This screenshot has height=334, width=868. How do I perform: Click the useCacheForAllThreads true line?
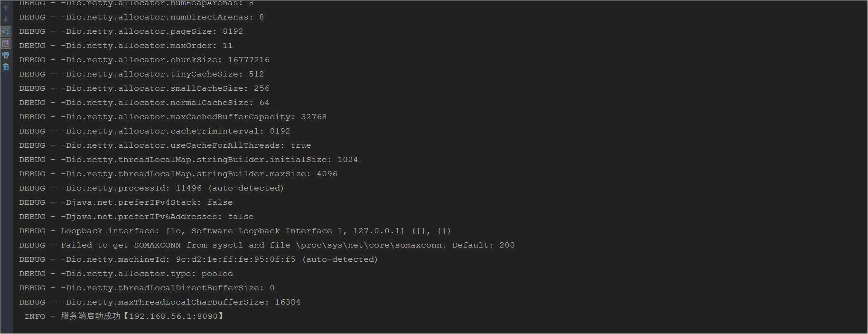[x=165, y=145]
